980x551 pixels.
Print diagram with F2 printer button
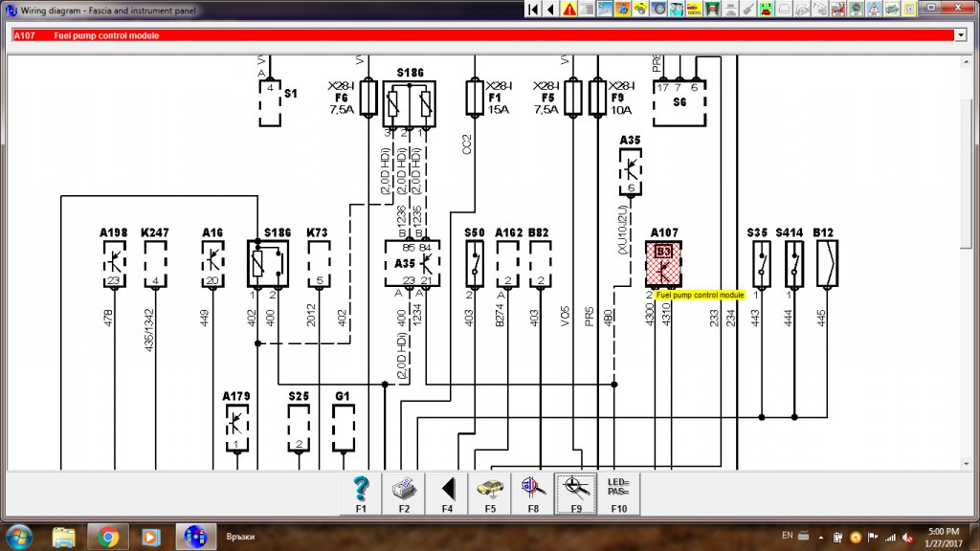404,495
